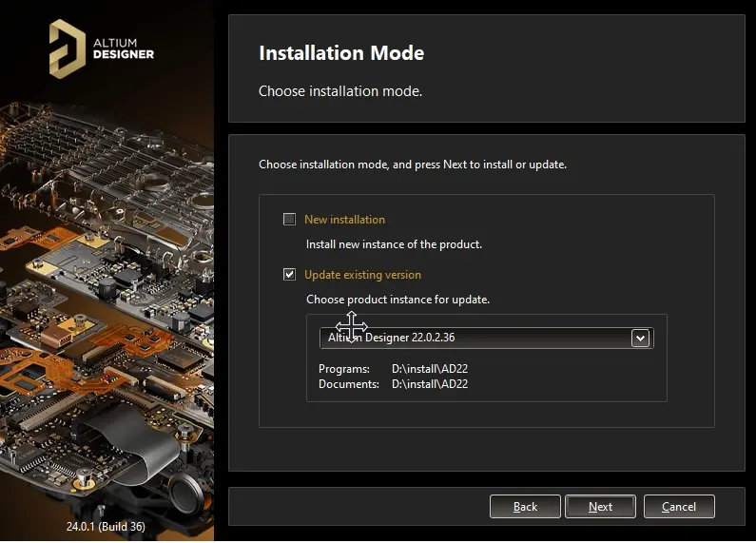Open the Altium Designer 22.0.2.36 combo box
Screen dimensions: 756x543
(x=487, y=338)
